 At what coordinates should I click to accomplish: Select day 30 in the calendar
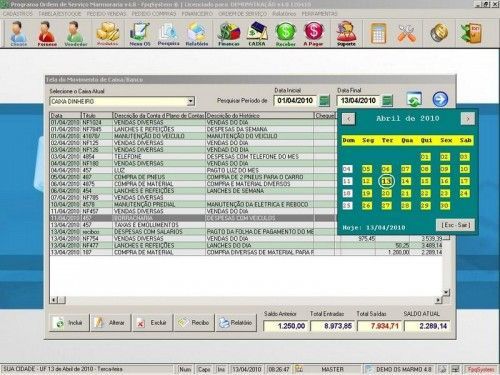444,206
